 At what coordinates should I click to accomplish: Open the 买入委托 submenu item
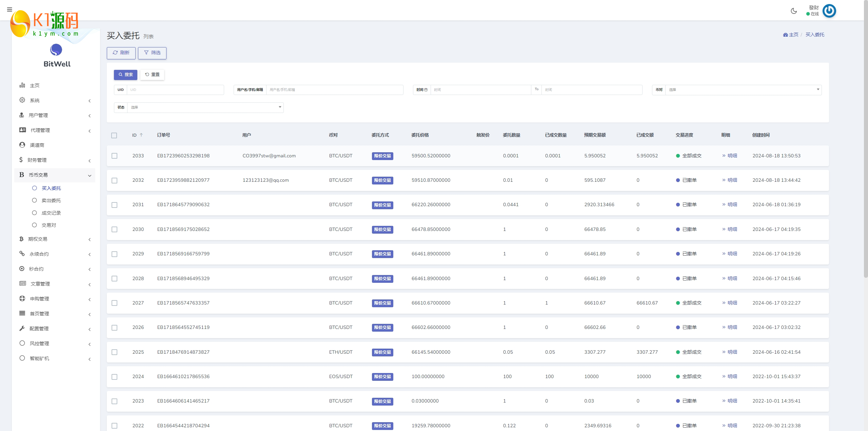(x=51, y=188)
